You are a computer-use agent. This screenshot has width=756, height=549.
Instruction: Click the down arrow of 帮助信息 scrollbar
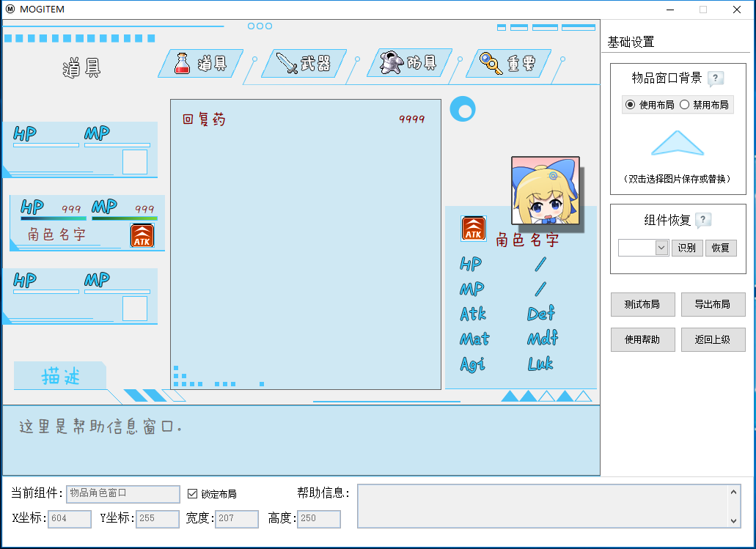pos(734,520)
